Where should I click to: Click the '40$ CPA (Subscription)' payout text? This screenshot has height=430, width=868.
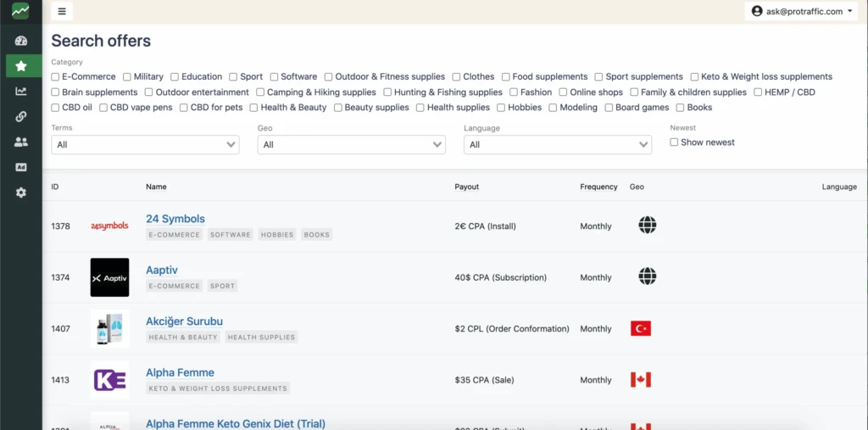tap(500, 277)
